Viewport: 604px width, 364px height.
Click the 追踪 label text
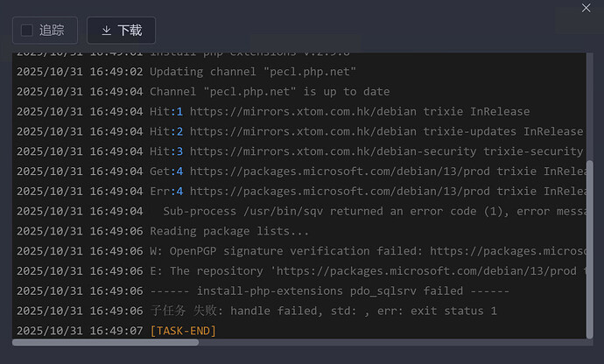[x=52, y=30]
